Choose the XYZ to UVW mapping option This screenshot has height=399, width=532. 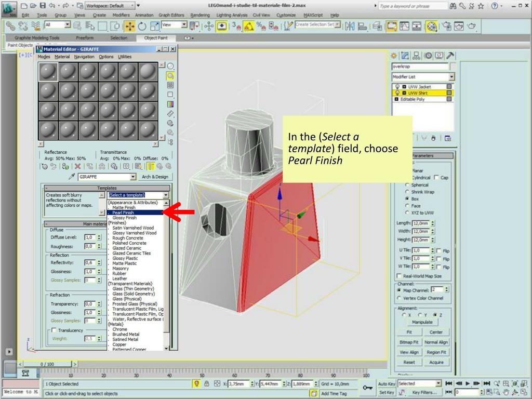(407, 212)
